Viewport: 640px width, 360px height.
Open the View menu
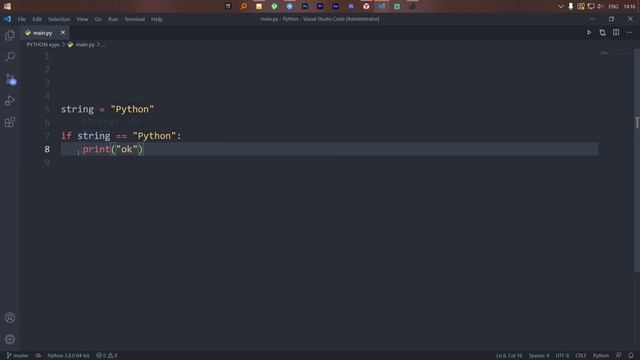click(82, 19)
